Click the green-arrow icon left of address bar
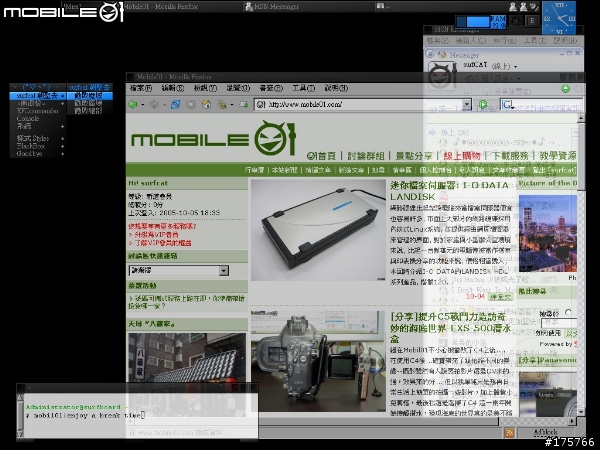The height and width of the screenshot is (450, 600). [x=243, y=104]
